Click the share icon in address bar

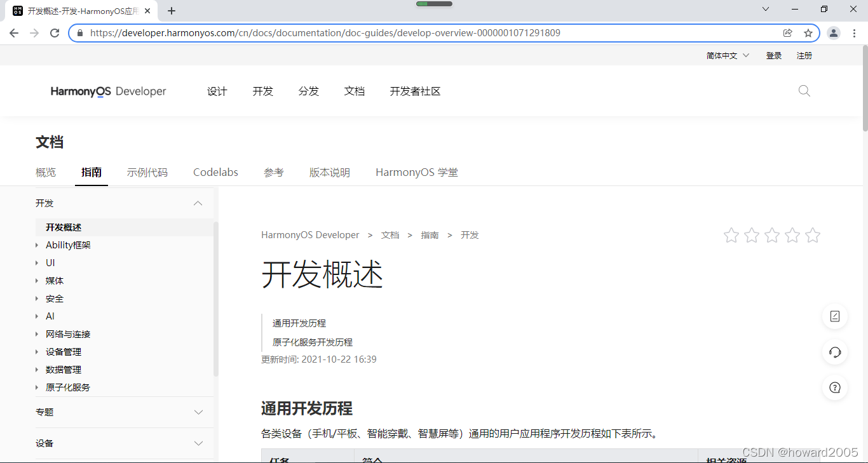788,32
